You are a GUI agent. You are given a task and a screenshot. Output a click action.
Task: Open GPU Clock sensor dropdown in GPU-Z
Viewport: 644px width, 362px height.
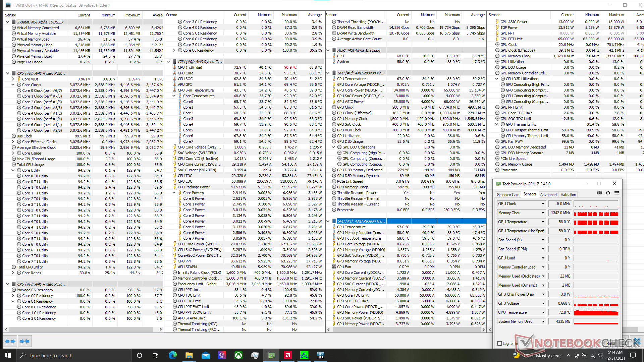[543, 204]
